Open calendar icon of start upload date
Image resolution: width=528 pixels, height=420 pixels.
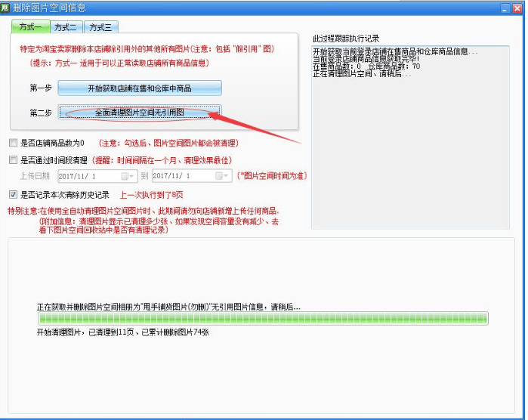125,176
